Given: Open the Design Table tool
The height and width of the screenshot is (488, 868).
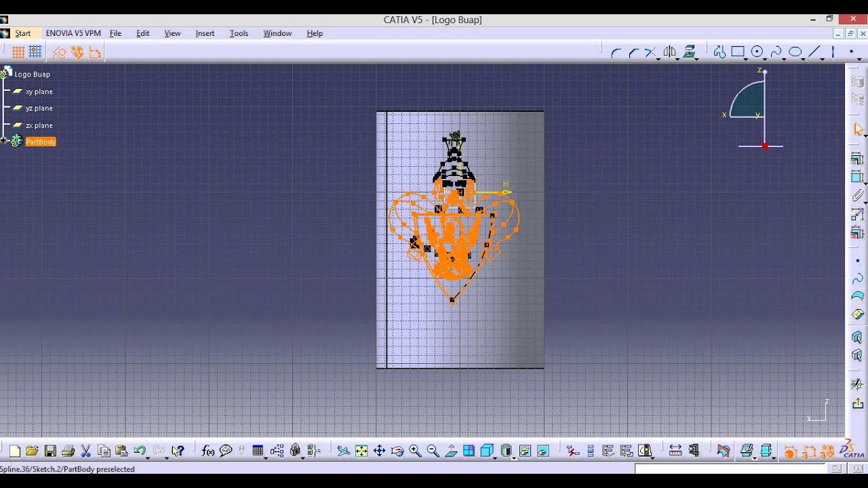Looking at the screenshot, I should pyautogui.click(x=258, y=451).
